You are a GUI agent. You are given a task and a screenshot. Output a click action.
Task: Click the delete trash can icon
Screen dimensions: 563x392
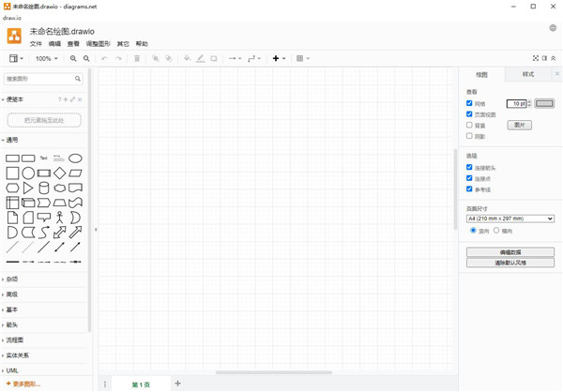coord(137,58)
